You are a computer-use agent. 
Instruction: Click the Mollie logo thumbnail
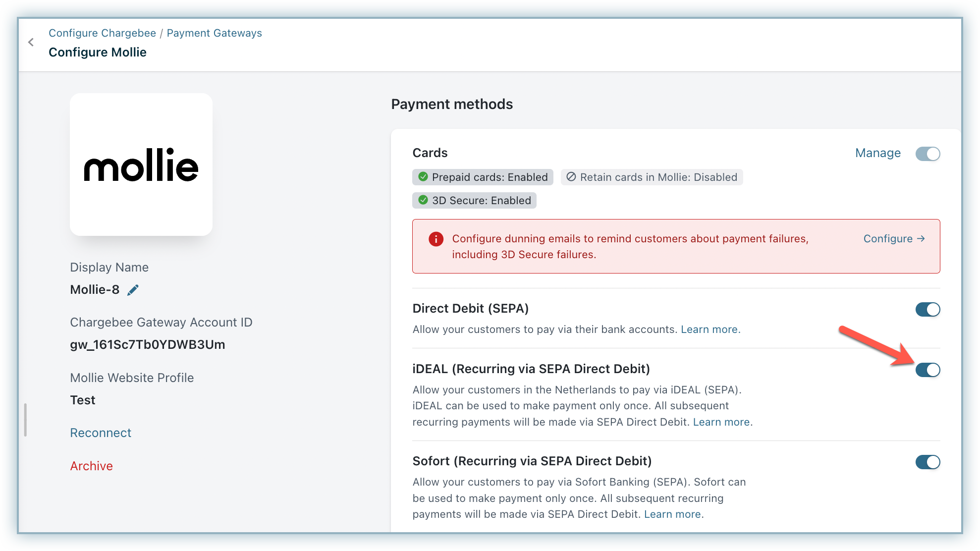pos(141,165)
